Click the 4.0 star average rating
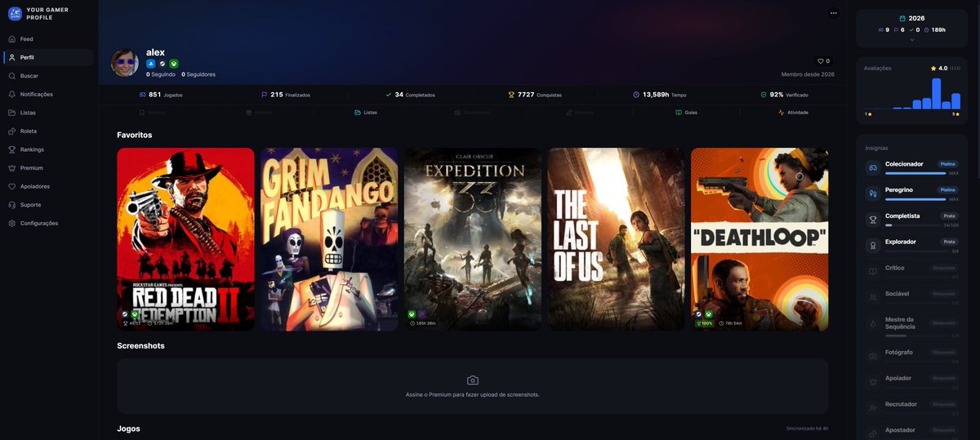The image size is (980, 440). [x=939, y=69]
